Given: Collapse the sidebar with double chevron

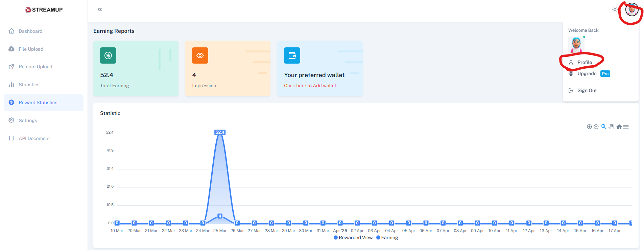Looking at the screenshot, I should click(x=100, y=9).
